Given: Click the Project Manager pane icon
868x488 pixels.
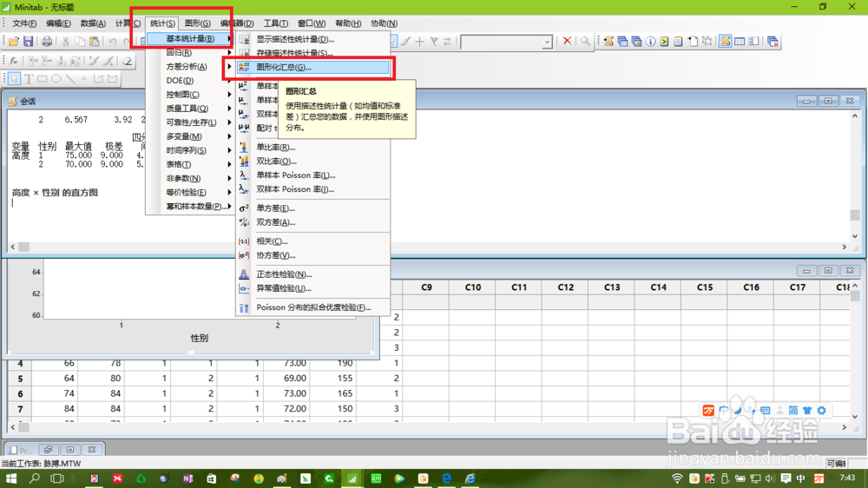Looking at the screenshot, I should tap(753, 42).
